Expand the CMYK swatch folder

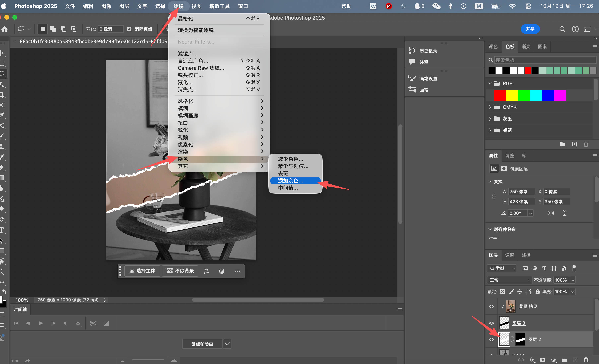[x=490, y=107]
